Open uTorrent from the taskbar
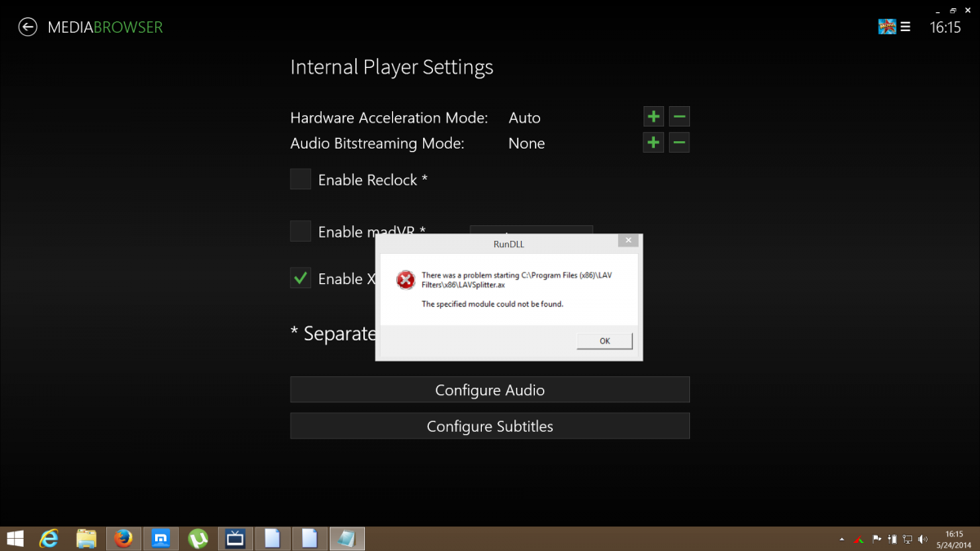980x551 pixels. [198, 538]
